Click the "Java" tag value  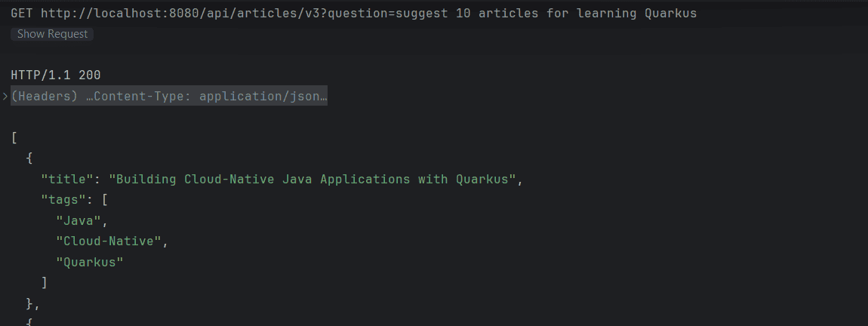click(78, 221)
